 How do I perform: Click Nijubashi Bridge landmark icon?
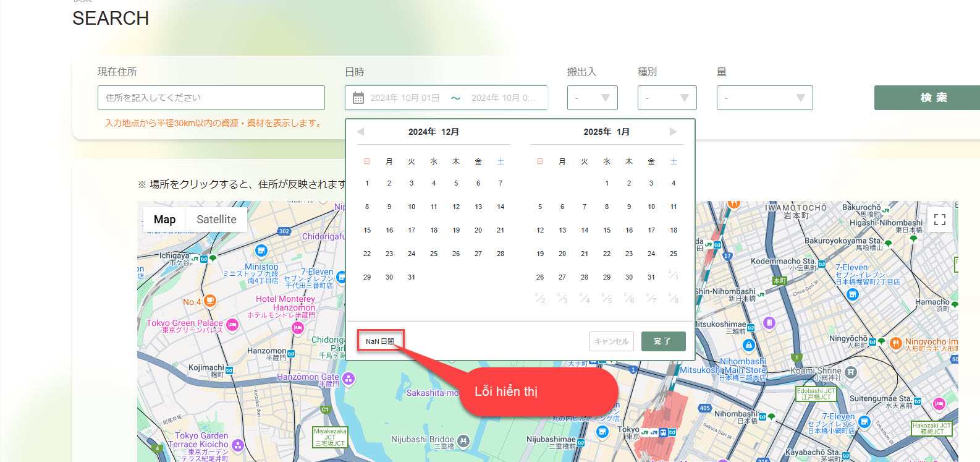click(x=463, y=440)
